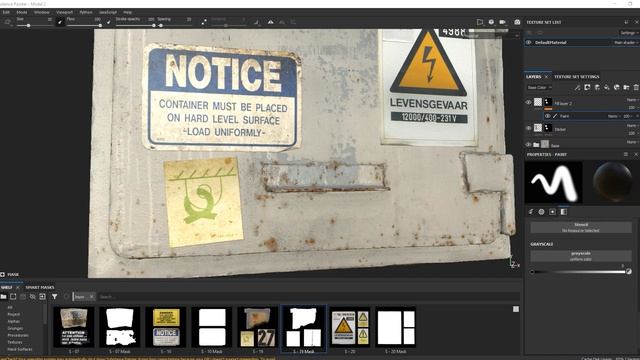Click the add smart material icon
Viewport: 640px width, 360px height.
point(616,87)
